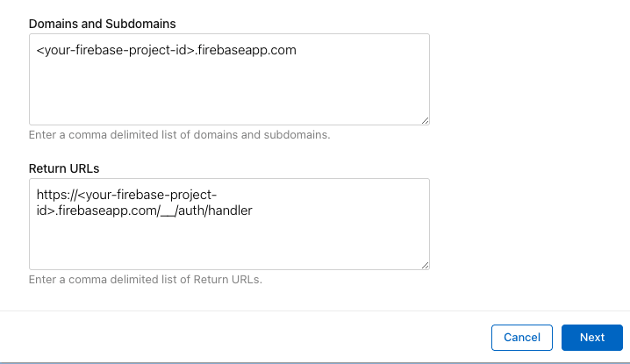Click the Next button
630x364 pixels.
pyautogui.click(x=592, y=338)
